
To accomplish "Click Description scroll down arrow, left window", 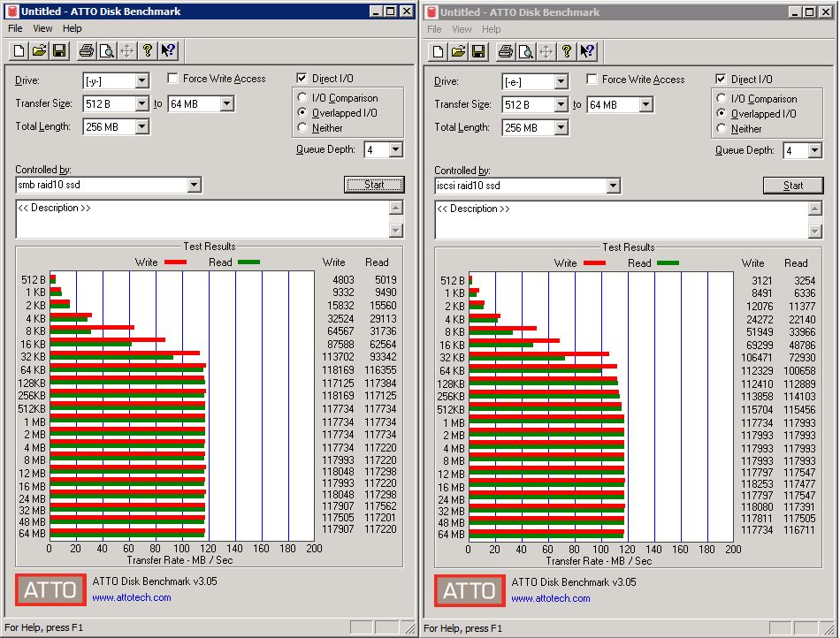I will tap(396, 231).
